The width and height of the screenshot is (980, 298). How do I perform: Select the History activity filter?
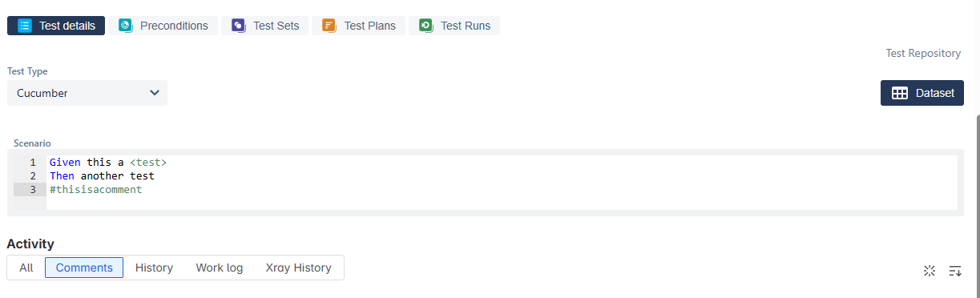pos(154,268)
